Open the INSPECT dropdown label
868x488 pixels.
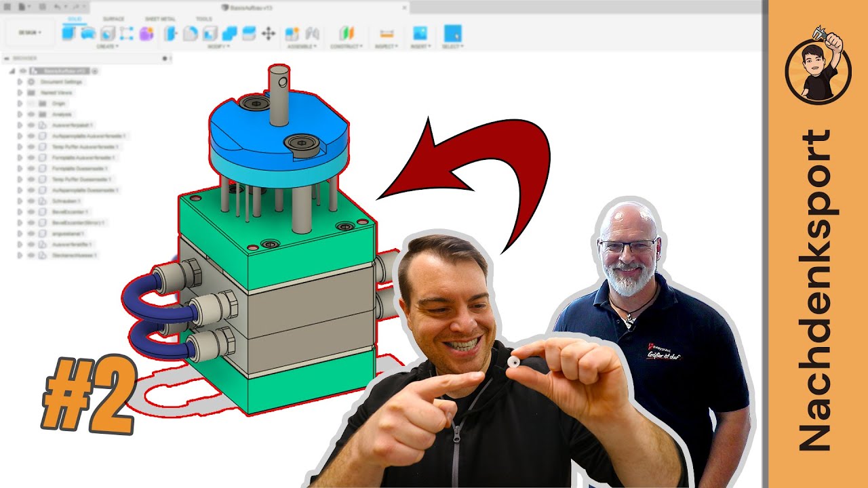pyautogui.click(x=387, y=47)
